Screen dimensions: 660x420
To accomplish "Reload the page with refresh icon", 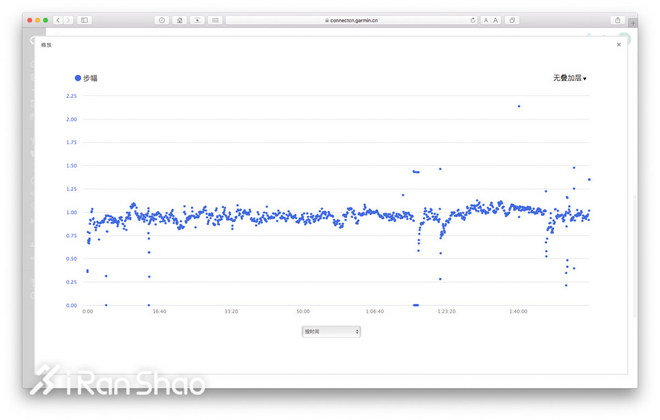I will (473, 20).
